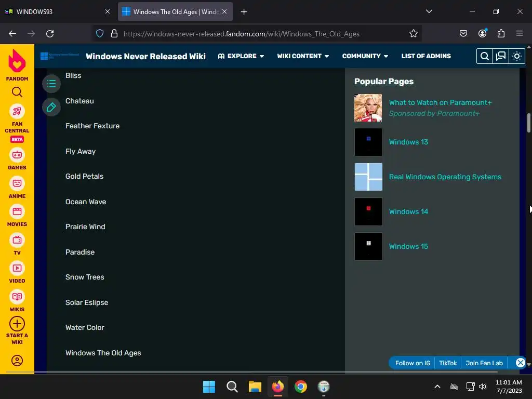Open the Anime section icon
532x399 pixels.
click(17, 183)
